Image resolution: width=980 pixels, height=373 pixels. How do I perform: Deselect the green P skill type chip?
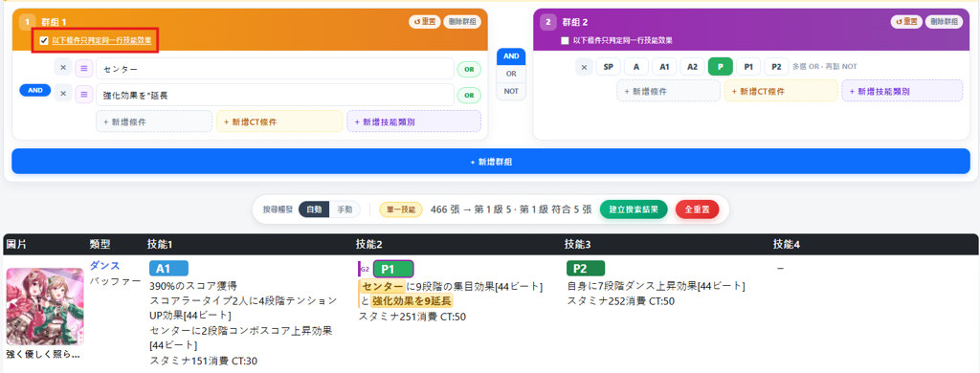(721, 67)
